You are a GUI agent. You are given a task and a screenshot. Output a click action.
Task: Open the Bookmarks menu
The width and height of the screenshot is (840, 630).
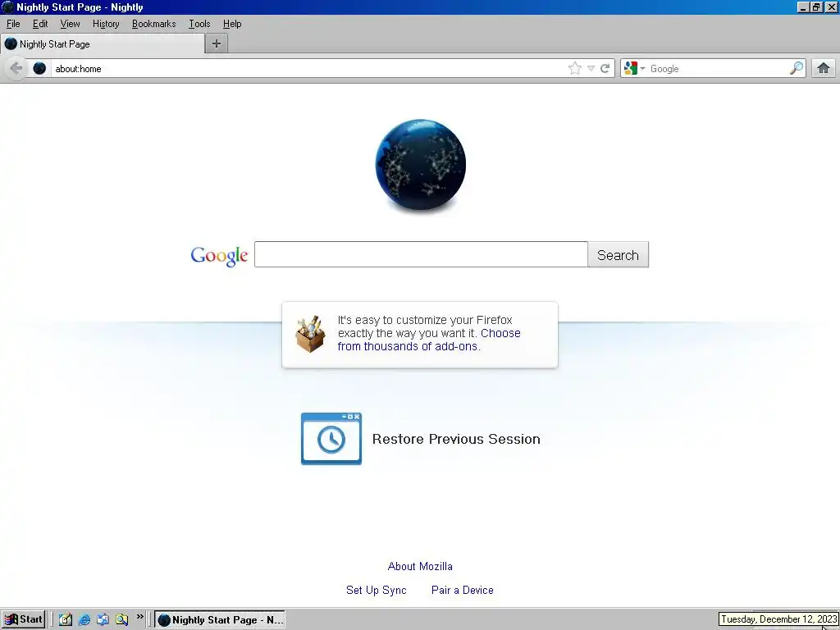pos(153,24)
